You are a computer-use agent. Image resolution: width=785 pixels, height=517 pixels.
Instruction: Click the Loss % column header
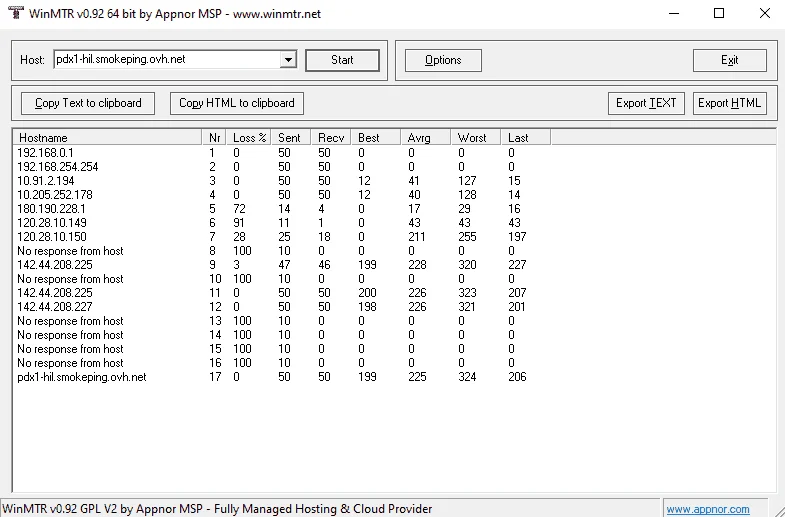249,138
